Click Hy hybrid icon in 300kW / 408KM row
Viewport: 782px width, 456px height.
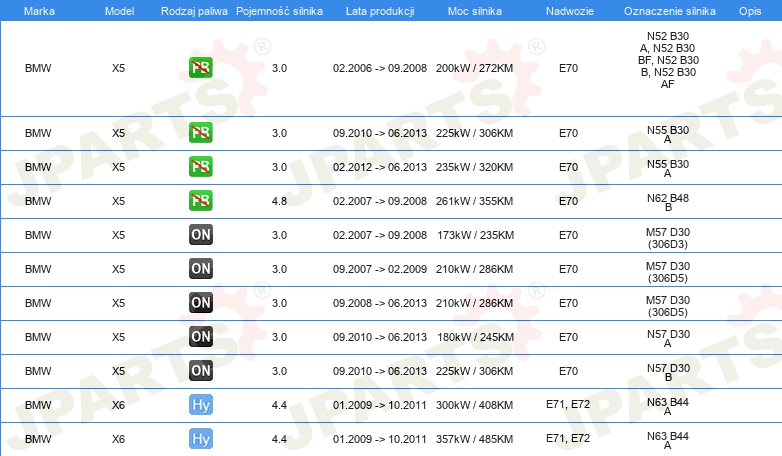[200, 405]
